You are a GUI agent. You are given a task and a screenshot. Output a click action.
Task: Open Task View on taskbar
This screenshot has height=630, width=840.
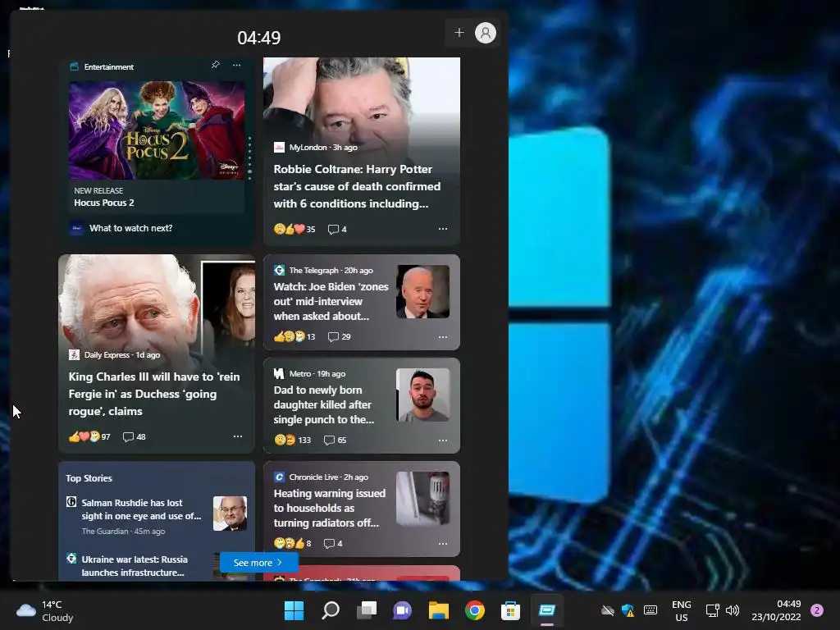(x=367, y=610)
